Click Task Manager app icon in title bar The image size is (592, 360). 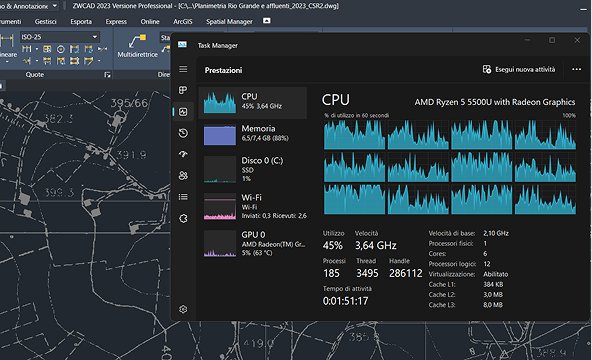coord(182,45)
